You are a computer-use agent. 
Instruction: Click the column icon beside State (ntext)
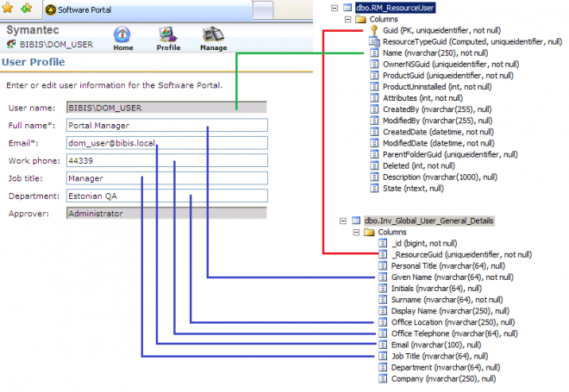[x=374, y=188]
